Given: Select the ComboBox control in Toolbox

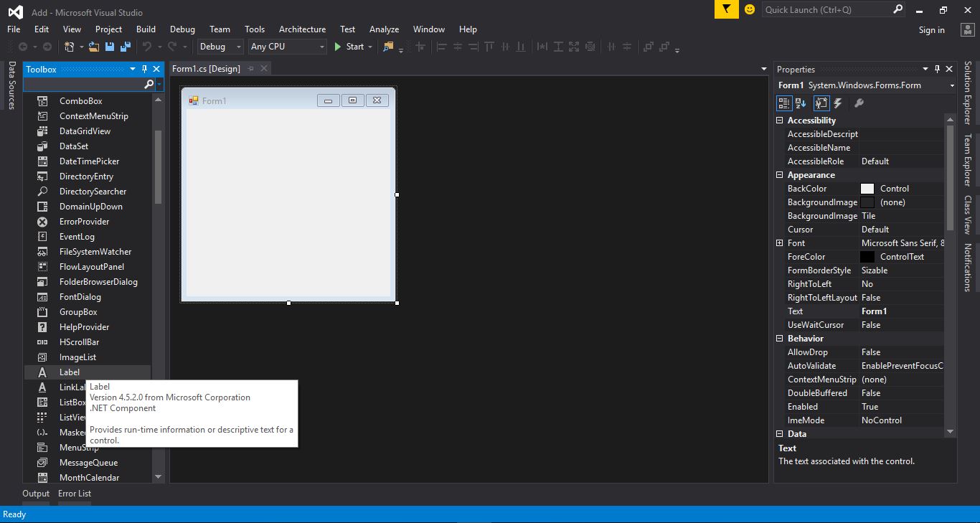Looking at the screenshot, I should coord(80,101).
